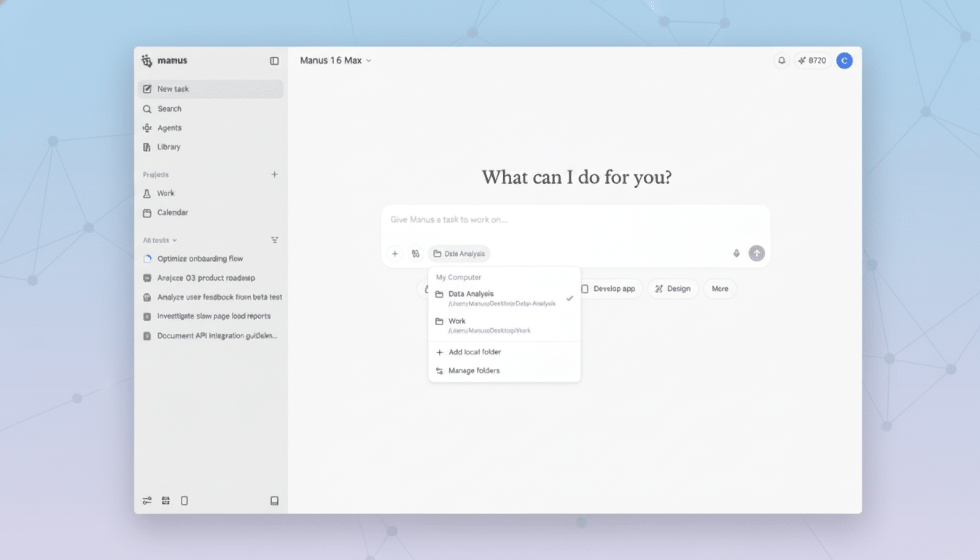Add a new project with plus icon
This screenshot has height=560, width=980.
coord(275,174)
